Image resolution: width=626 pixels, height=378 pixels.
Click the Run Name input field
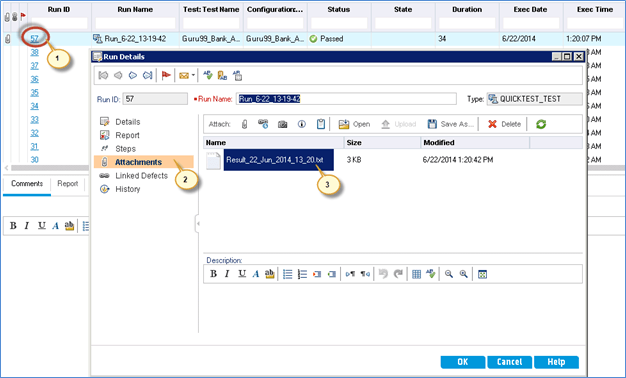[x=346, y=99]
